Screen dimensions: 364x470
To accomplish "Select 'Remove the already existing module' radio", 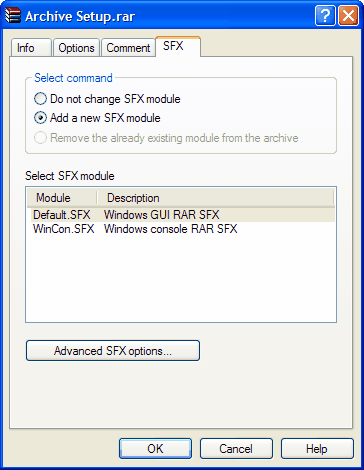I will (40, 138).
